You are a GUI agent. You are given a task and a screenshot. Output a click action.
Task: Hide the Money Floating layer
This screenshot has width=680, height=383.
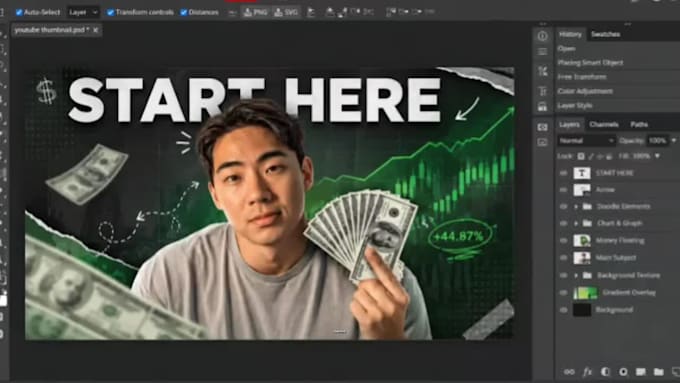click(x=563, y=240)
